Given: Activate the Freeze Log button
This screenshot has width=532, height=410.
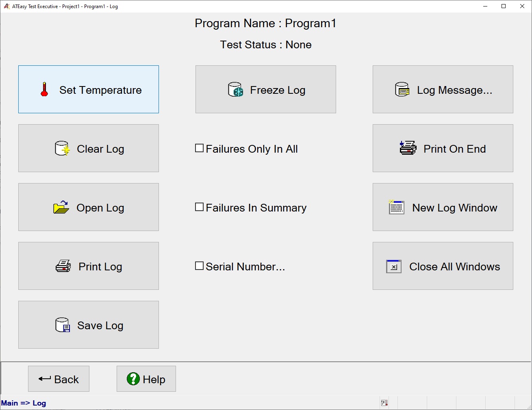Looking at the screenshot, I should click(265, 89).
